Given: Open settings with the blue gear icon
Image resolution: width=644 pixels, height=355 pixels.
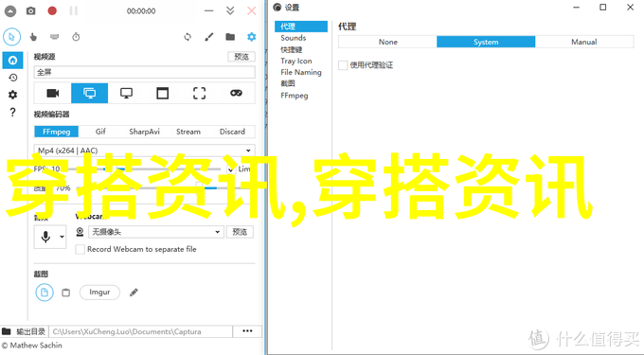Looking at the screenshot, I should 251,37.
